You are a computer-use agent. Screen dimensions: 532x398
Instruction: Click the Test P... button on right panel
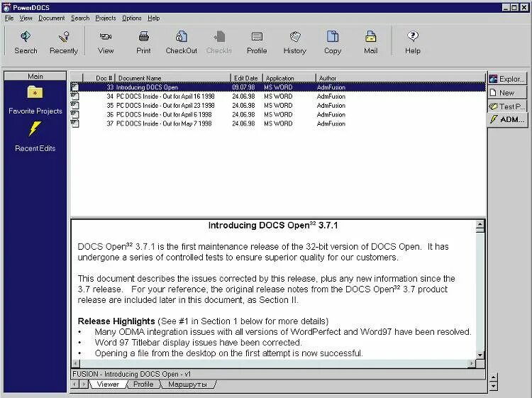pos(508,106)
